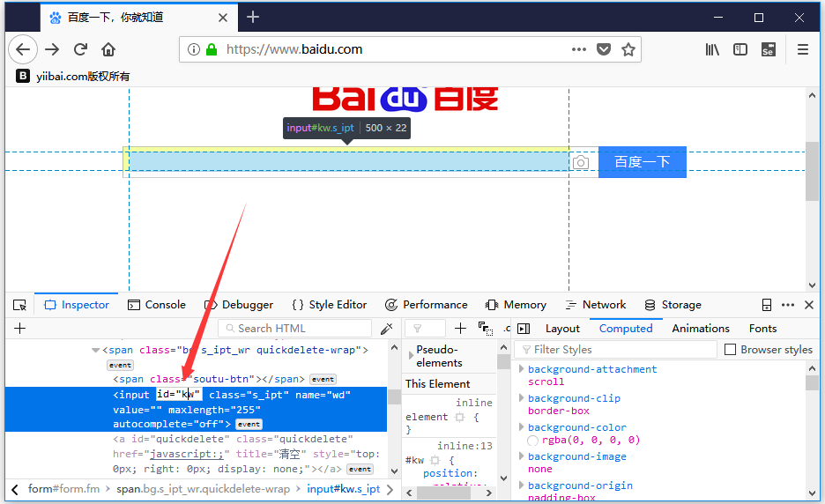Screen dimensions: 825x504
Task: Close the developer tools panel
Action: 809,305
